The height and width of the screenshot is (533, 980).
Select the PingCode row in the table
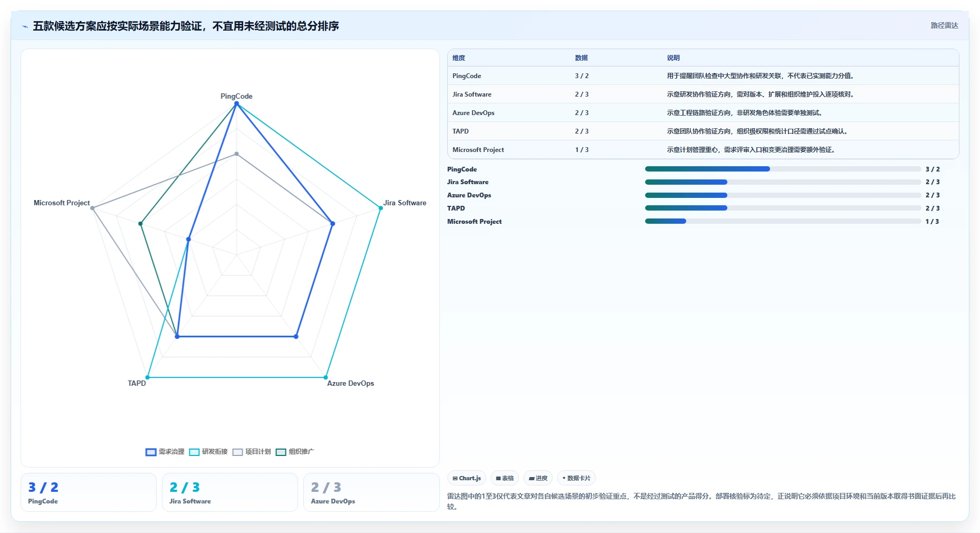pos(703,76)
